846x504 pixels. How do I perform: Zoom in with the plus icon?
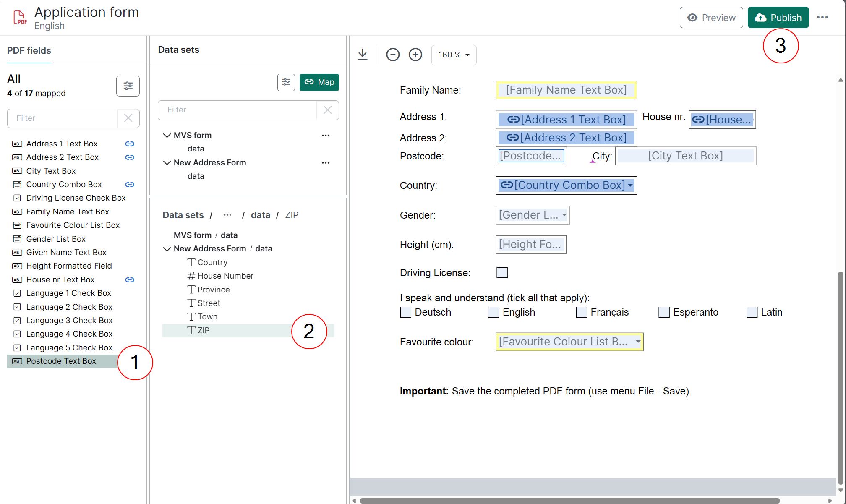tap(415, 55)
